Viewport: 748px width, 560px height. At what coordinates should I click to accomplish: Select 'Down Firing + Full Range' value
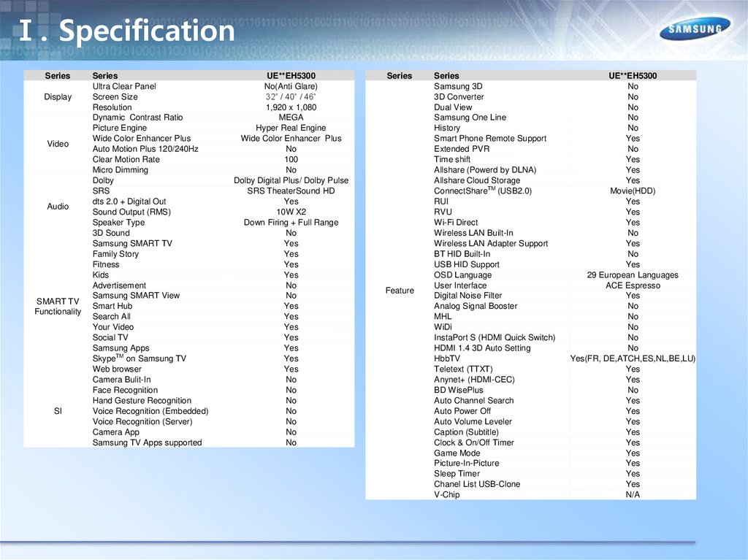point(291,222)
